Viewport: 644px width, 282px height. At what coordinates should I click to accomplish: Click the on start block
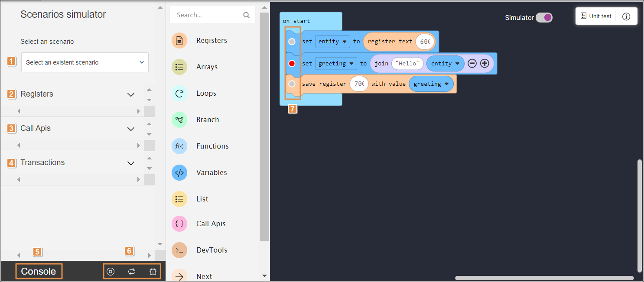296,21
